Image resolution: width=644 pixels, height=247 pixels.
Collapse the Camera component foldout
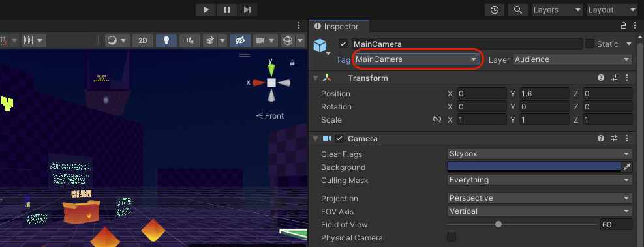[315, 139]
